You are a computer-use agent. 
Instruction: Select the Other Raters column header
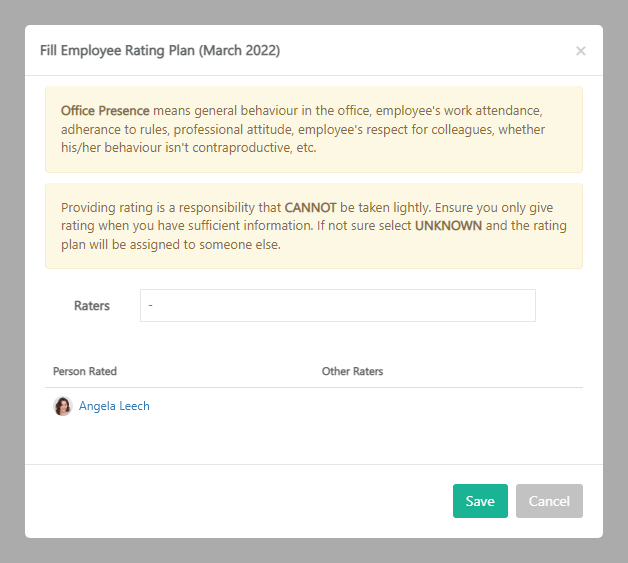[x=352, y=371]
